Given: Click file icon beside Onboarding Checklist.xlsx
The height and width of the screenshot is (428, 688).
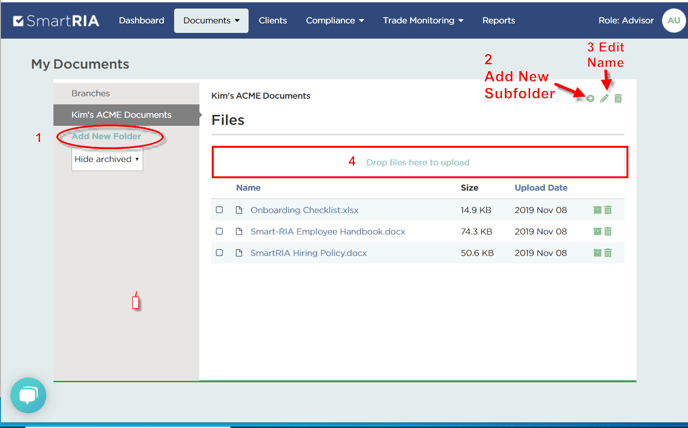Looking at the screenshot, I should [x=239, y=210].
